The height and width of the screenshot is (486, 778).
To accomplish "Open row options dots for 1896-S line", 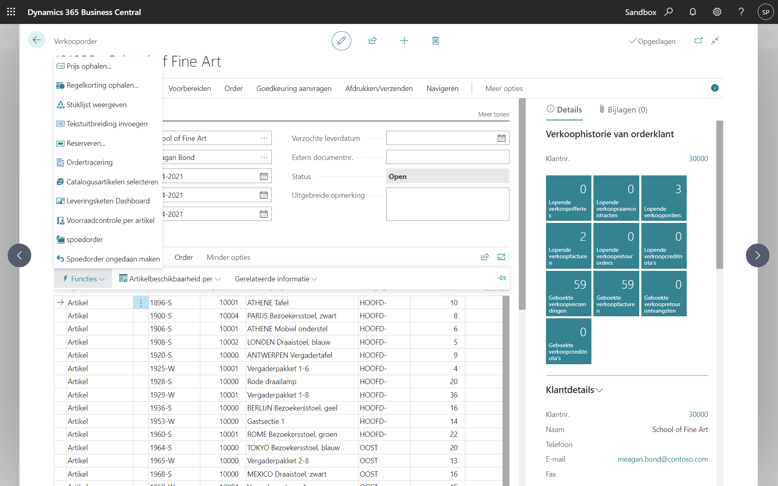I will click(141, 302).
